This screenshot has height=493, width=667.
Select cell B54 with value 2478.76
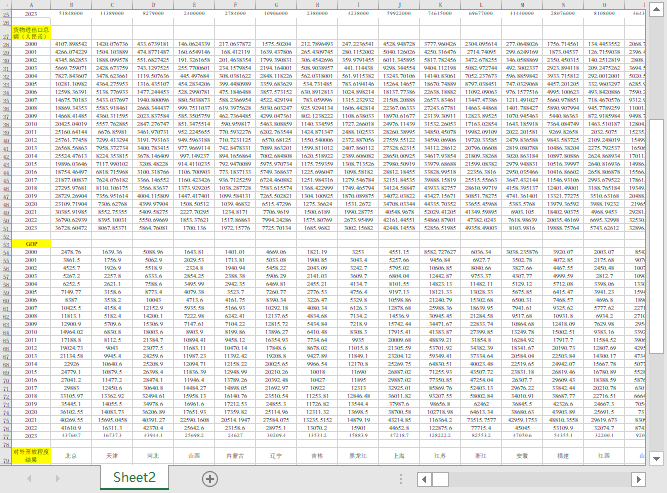point(71,252)
